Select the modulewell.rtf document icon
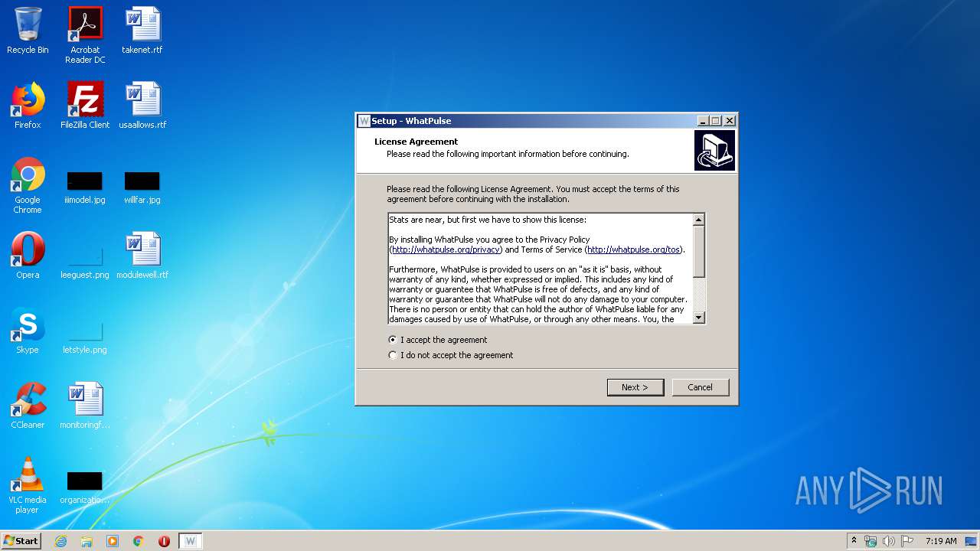Screen dimensions: 980x551 142,256
